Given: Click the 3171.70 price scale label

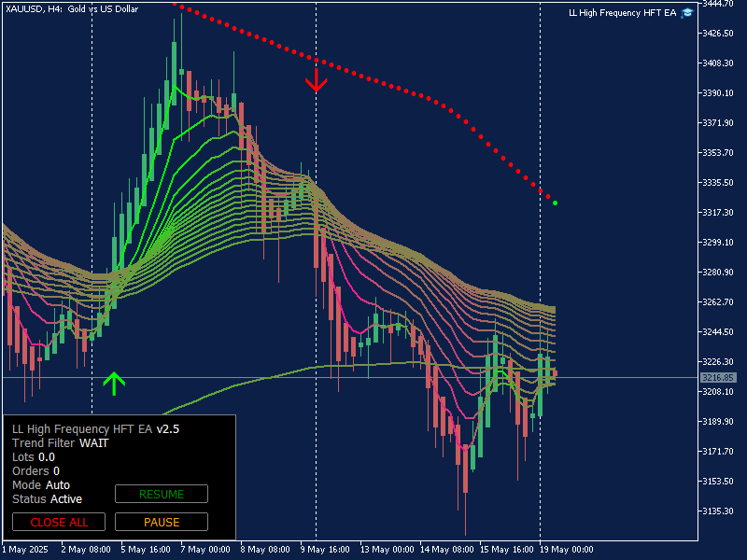Looking at the screenshot, I should point(718,451).
